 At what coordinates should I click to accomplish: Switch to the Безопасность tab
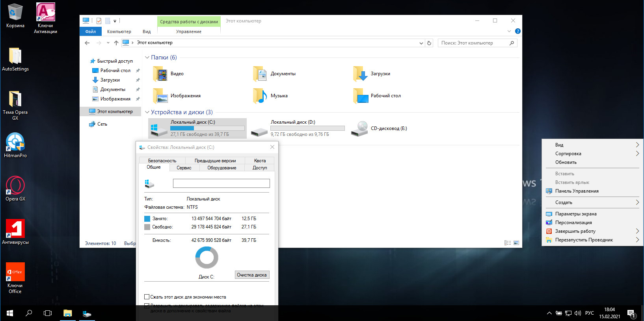coord(162,161)
